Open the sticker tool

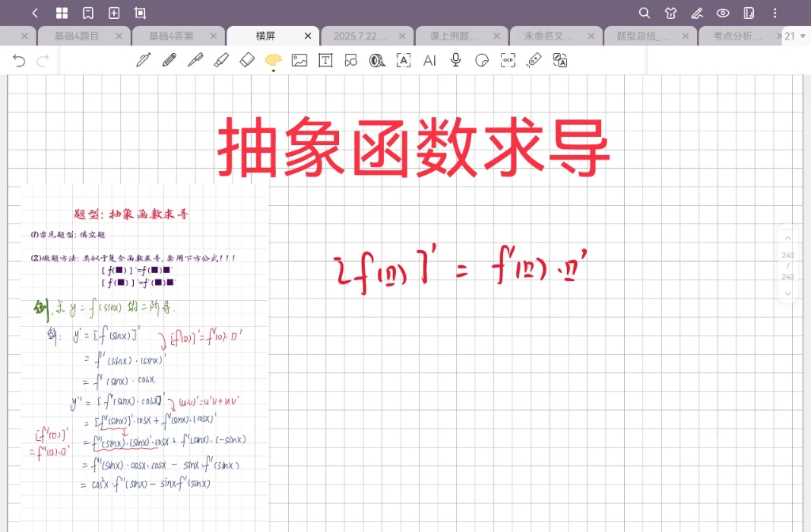coord(482,60)
